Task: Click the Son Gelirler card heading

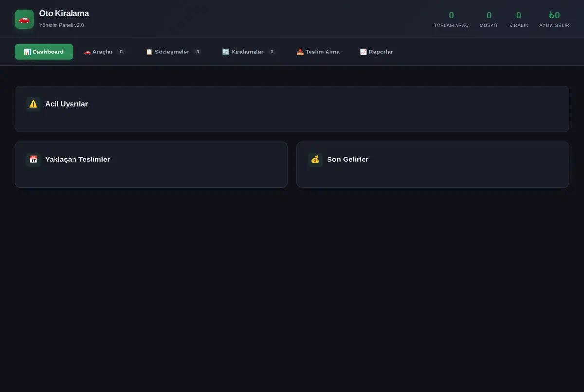Action: click(348, 159)
